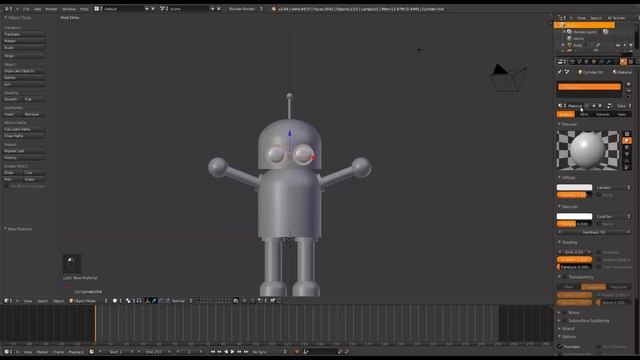The image size is (640, 360).
Task: Choose the flat plane preview type icon
Action: [627, 134]
